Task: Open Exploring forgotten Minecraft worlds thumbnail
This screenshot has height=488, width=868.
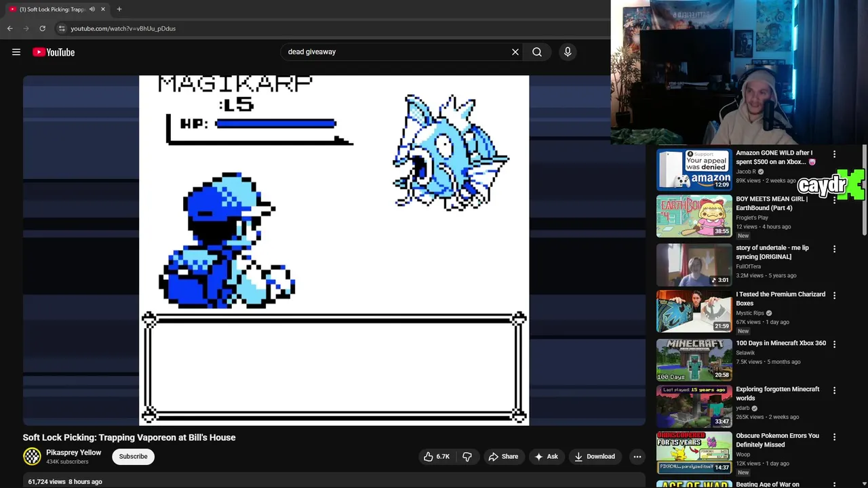Action: (x=694, y=406)
